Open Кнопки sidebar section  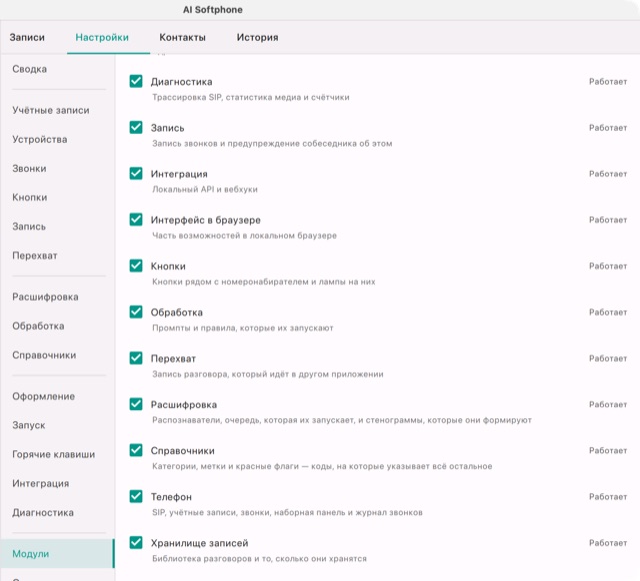click(29, 197)
